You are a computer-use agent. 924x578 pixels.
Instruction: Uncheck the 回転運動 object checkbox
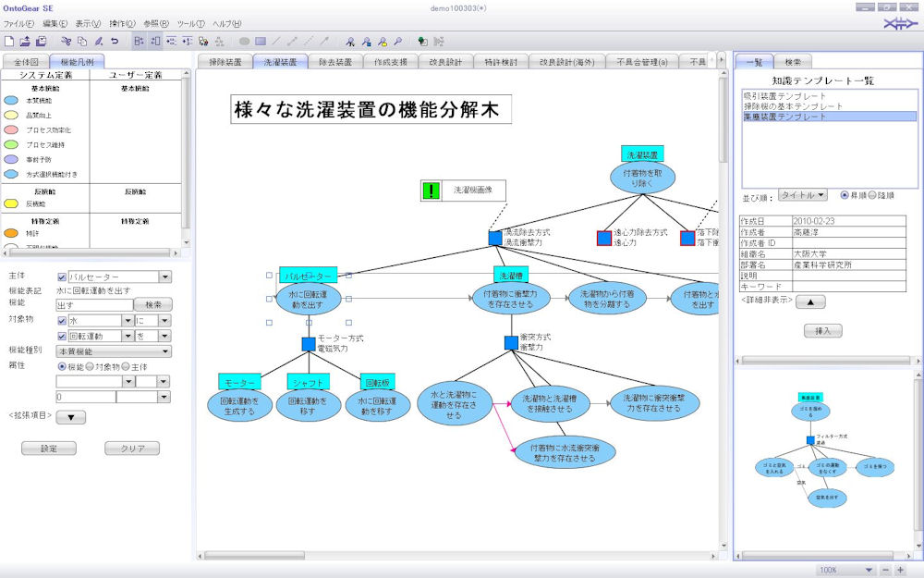tap(62, 336)
